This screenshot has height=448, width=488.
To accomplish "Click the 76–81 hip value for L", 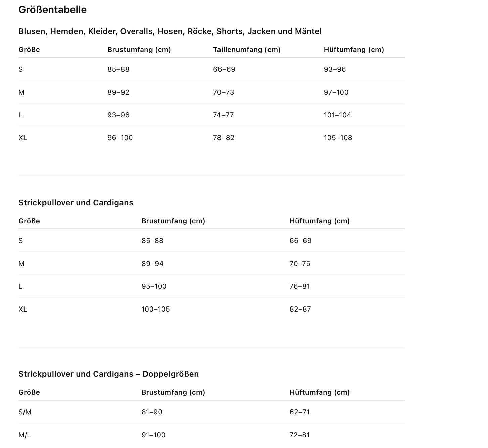I will point(300,286).
